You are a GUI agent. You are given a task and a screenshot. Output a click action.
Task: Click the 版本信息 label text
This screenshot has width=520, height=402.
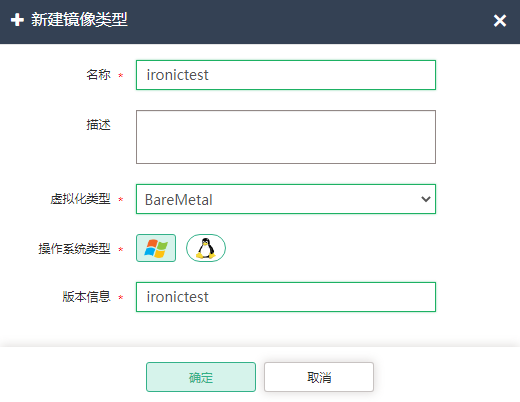86,297
